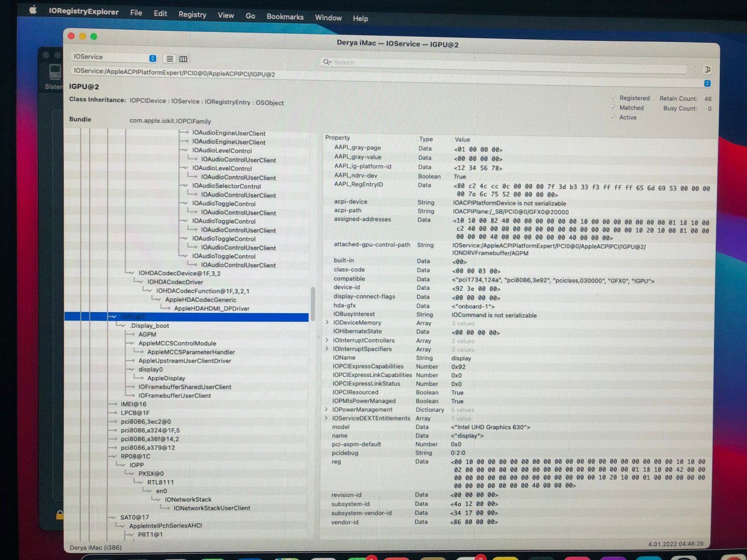747x560 pixels.
Task: Open the Bookmarks menu
Action: pos(285,17)
